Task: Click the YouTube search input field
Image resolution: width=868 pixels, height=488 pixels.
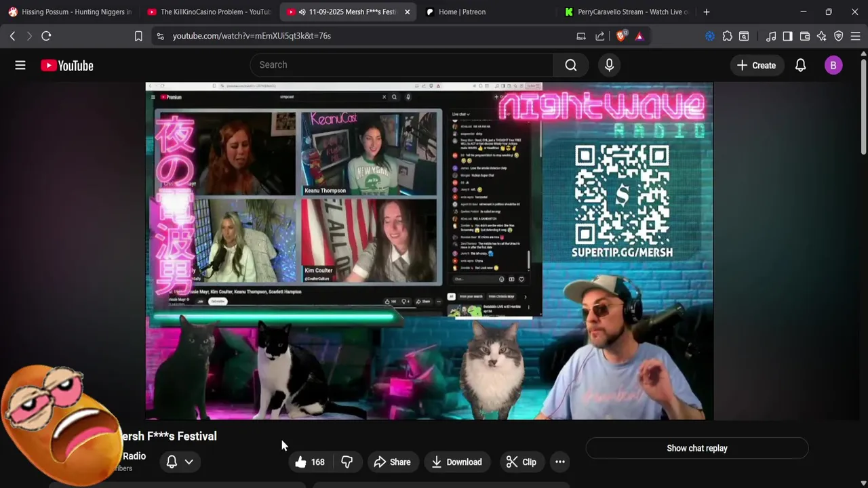Action: pyautogui.click(x=401, y=65)
